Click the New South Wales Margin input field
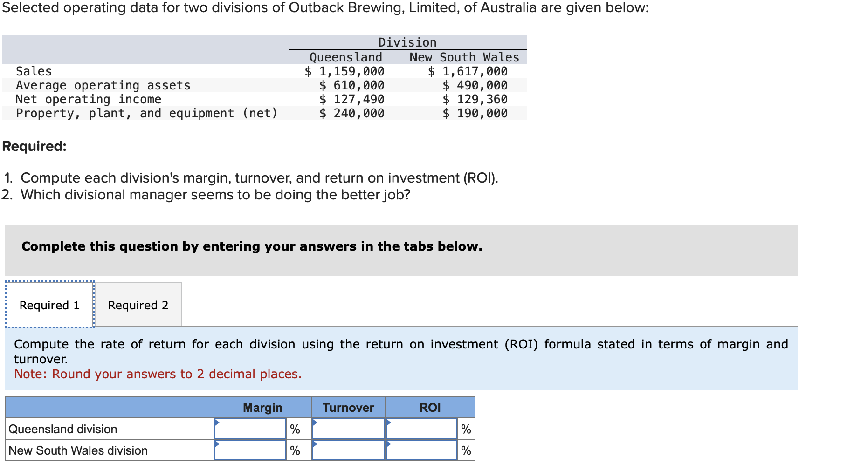Image resolution: width=868 pixels, height=464 pixels. 249,450
